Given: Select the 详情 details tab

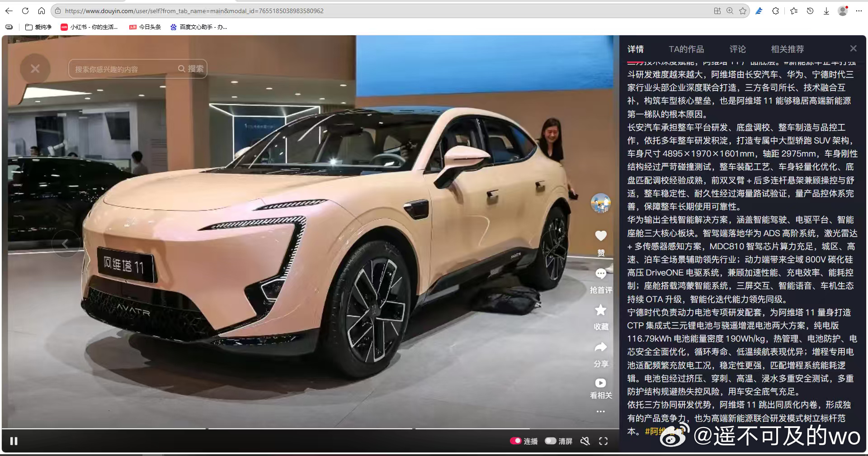Looking at the screenshot, I should pyautogui.click(x=635, y=49).
